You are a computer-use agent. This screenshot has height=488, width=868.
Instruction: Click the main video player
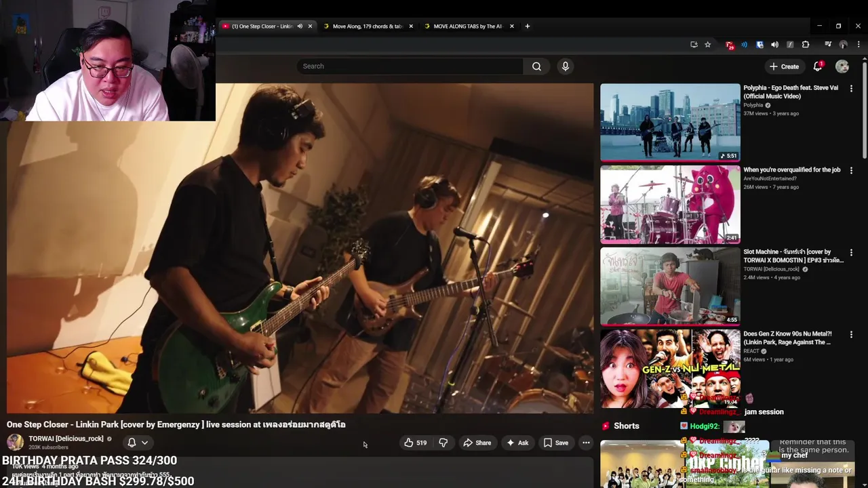click(x=300, y=248)
